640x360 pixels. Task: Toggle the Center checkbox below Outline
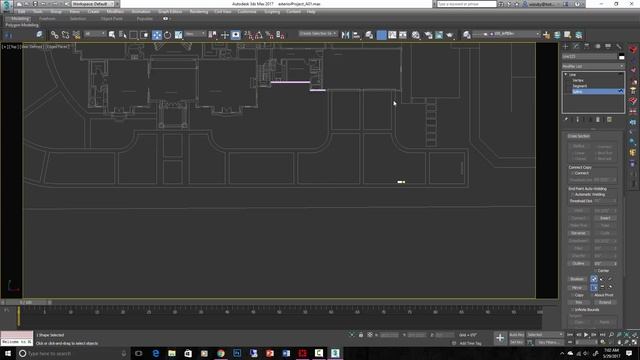point(595,271)
